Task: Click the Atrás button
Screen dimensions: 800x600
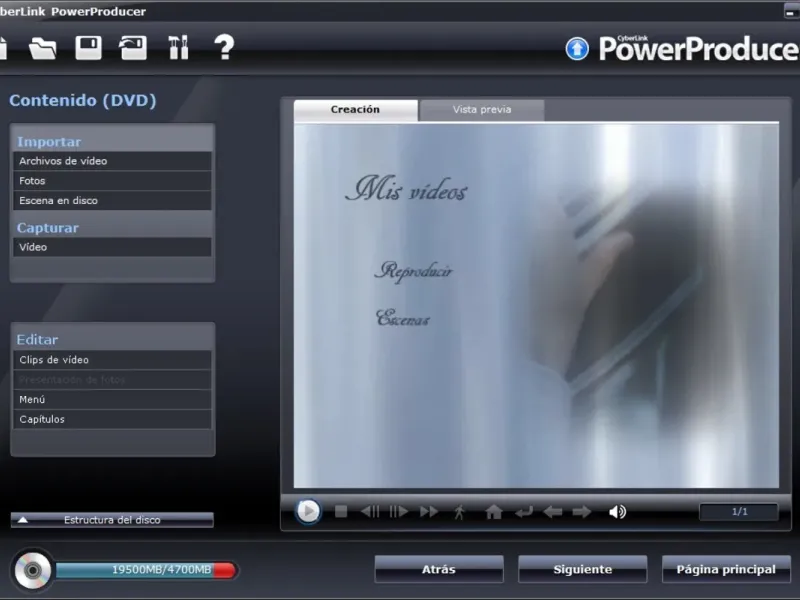Action: coord(439,569)
